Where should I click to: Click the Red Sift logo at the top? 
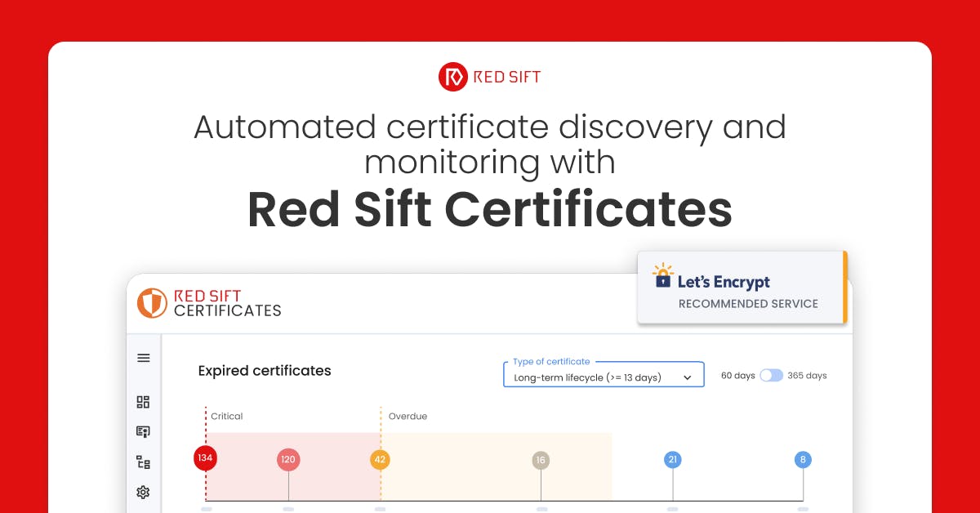[x=489, y=76]
